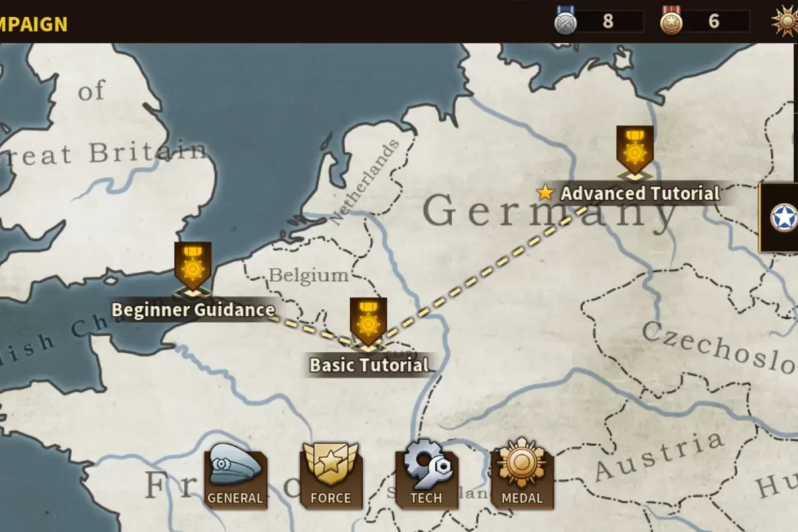Select the Basic Tutorial medal badge

click(368, 324)
